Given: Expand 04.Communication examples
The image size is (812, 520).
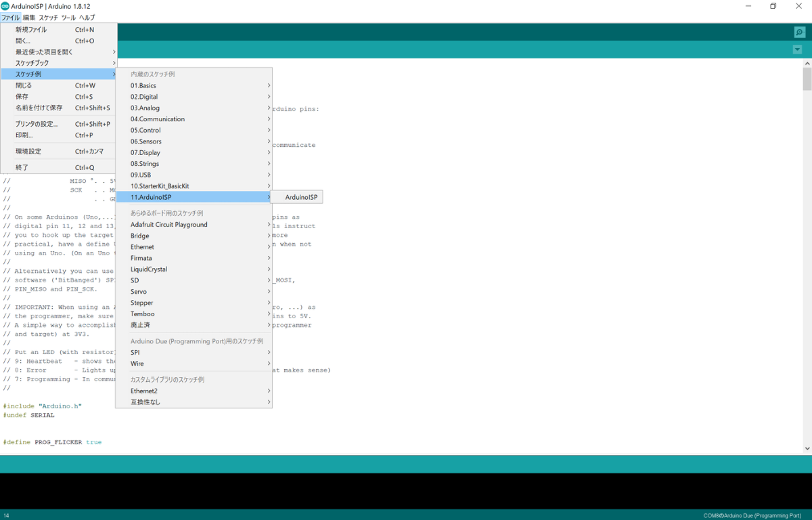Looking at the screenshot, I should (194, 119).
